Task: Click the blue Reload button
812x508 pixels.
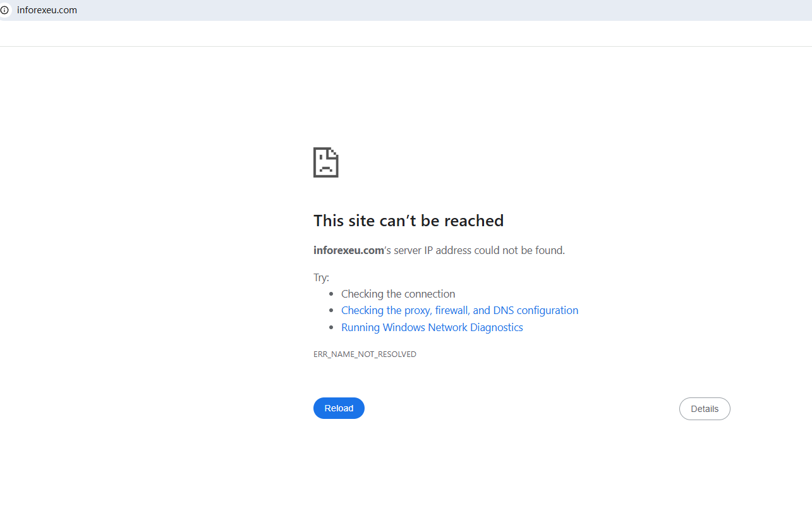Action: coord(339,408)
